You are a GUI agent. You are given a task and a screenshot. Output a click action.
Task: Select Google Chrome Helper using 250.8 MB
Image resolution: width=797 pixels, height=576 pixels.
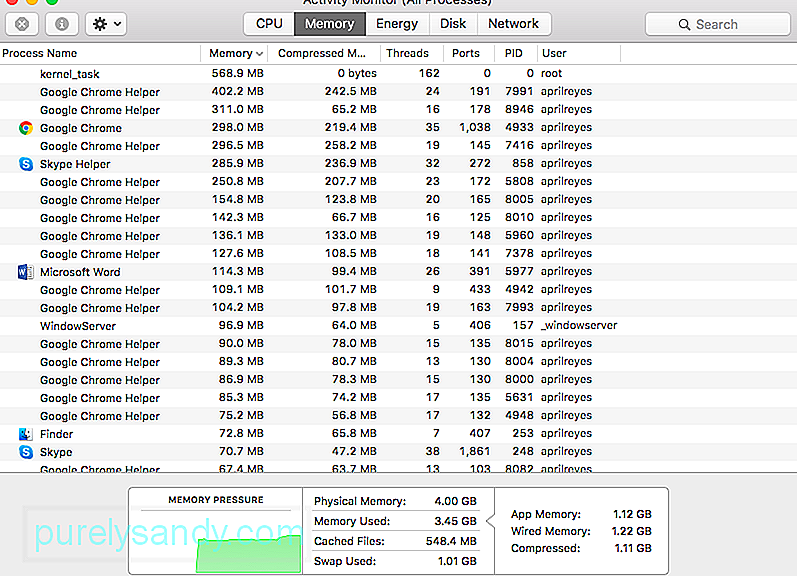tap(398, 182)
